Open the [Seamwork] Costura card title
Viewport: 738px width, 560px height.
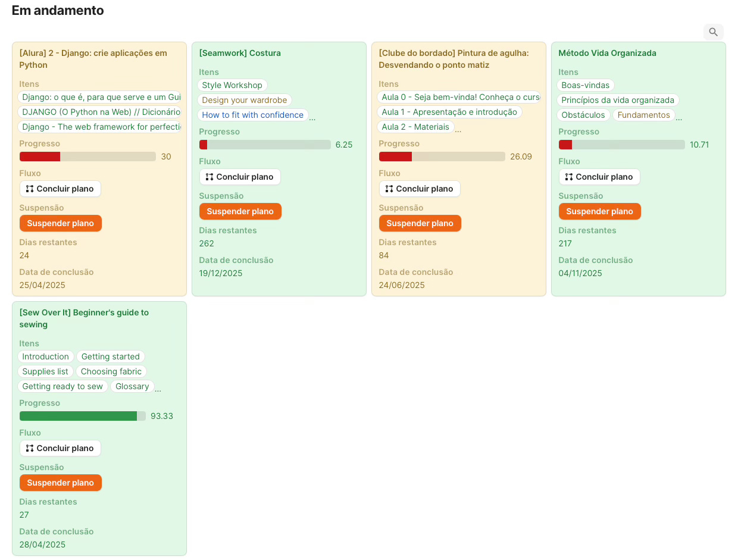coord(240,53)
